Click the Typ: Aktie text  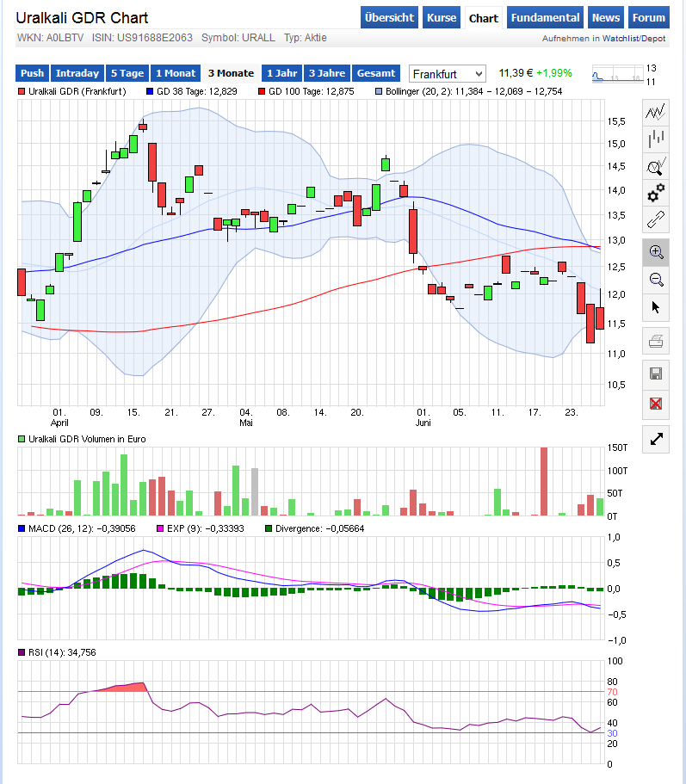coord(305,38)
